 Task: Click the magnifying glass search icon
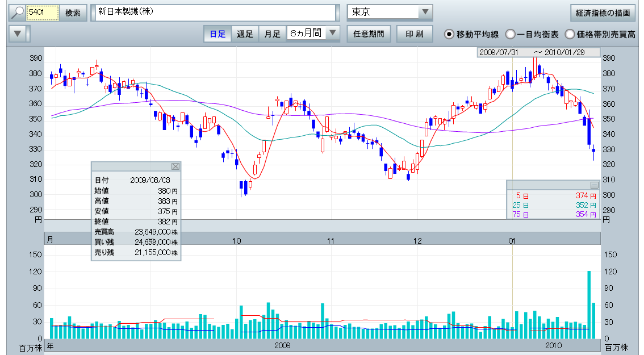18,12
